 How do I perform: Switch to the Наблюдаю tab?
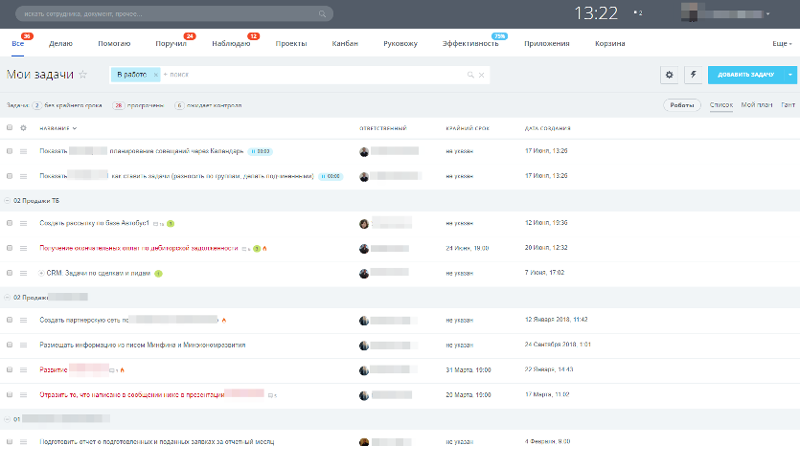(x=231, y=43)
